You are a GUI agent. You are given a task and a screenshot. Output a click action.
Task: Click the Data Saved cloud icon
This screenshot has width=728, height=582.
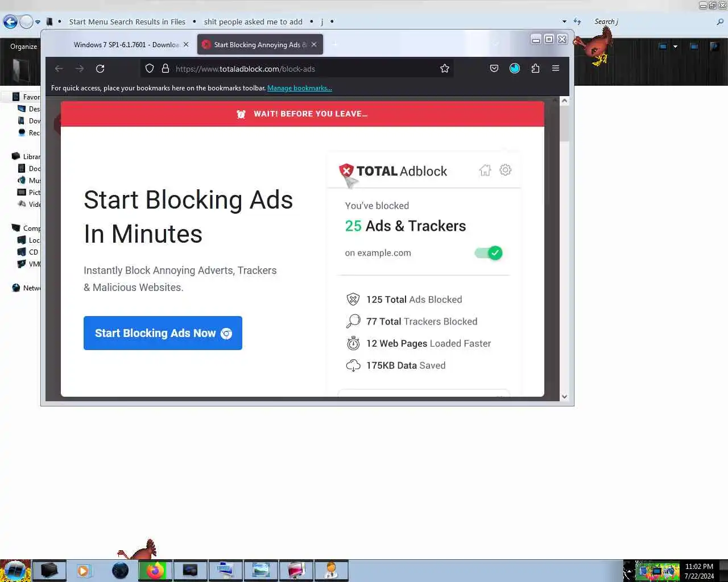click(x=353, y=365)
